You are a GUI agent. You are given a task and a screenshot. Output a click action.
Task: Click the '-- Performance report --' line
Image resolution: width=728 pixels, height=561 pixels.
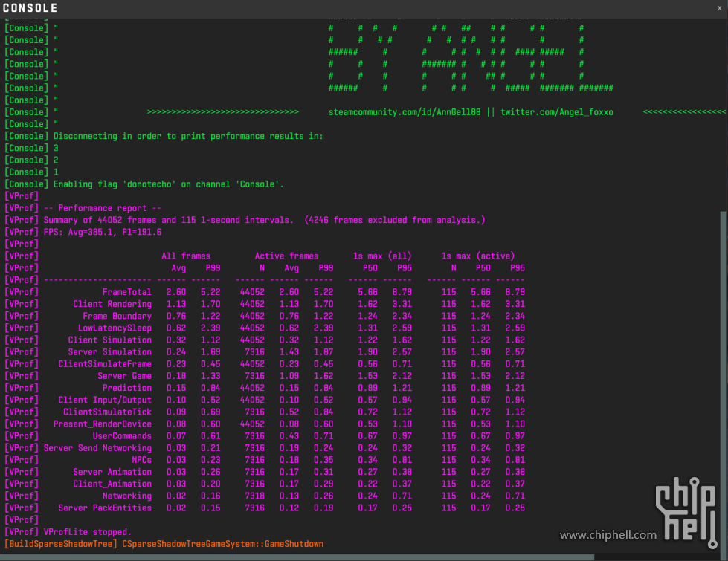[x=103, y=208]
